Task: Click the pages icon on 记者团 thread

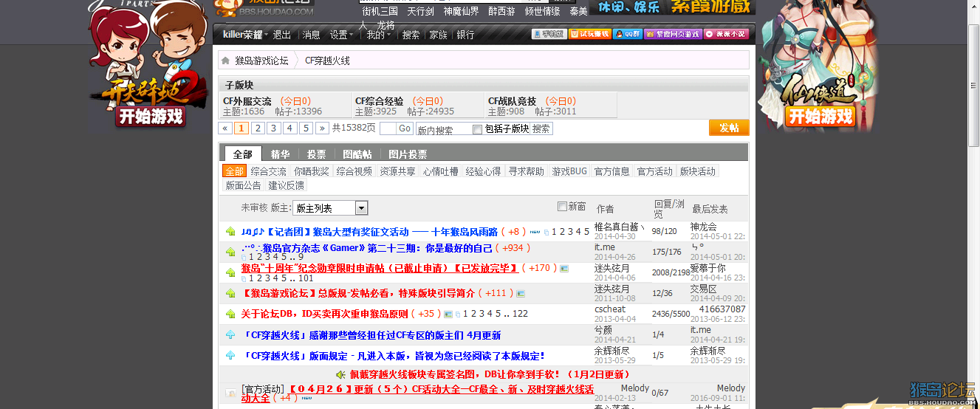Action: 546,233
